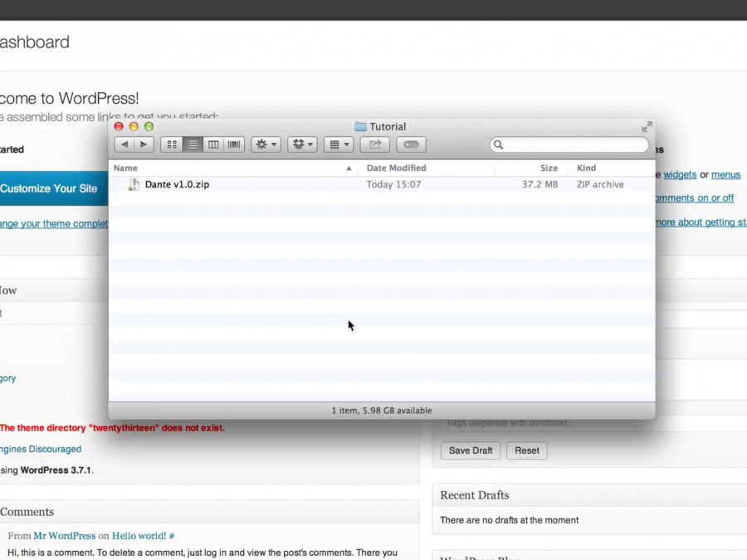Viewport: 747px width, 560px height.
Task: Click Save Draft in WordPress dashboard
Action: pyautogui.click(x=471, y=450)
